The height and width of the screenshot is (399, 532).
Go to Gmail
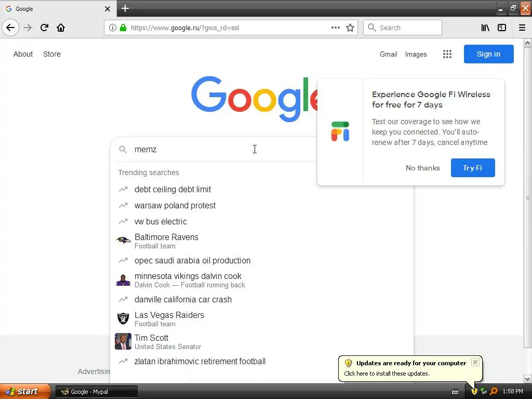click(389, 54)
